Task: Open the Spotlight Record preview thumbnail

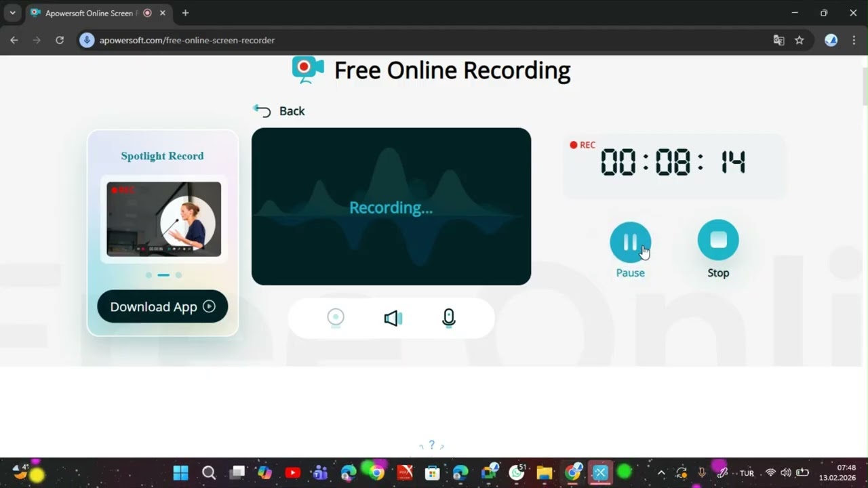Action: [163, 219]
